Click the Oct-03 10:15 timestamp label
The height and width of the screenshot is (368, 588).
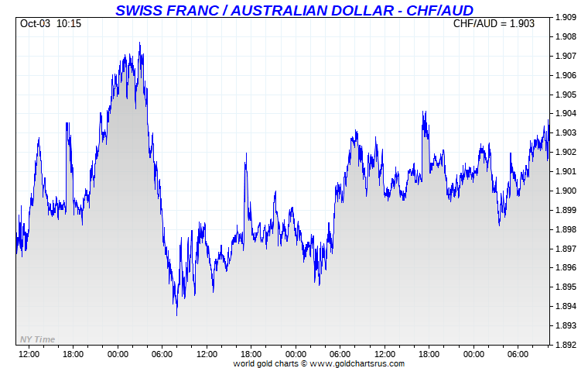(50, 24)
